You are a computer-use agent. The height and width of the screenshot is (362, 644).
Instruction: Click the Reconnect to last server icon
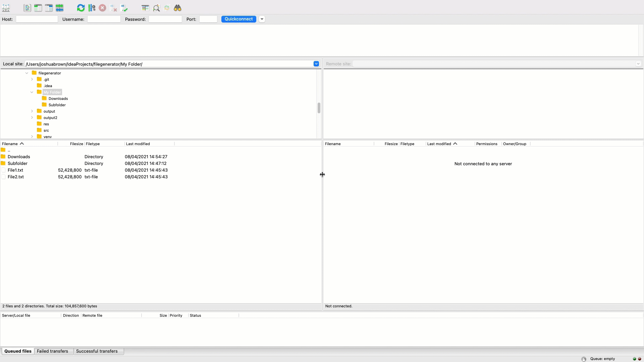124,8
